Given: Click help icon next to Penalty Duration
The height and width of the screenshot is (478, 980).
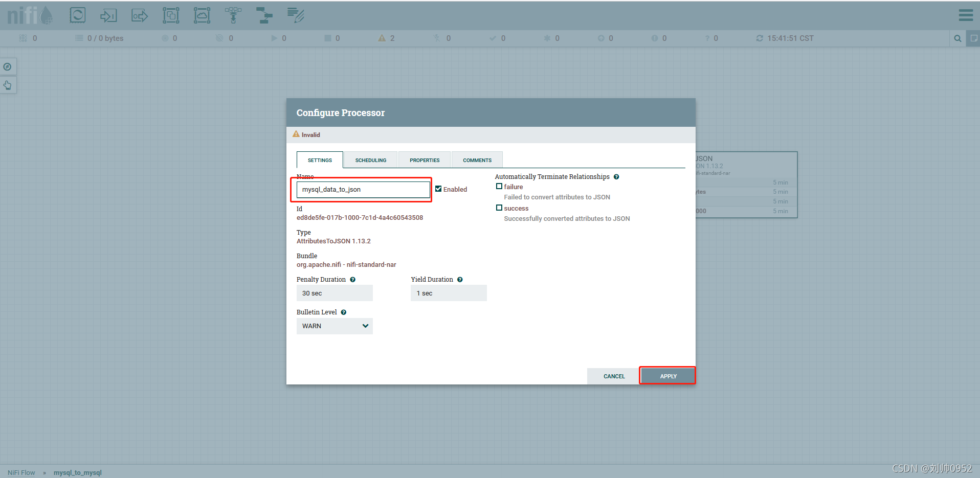Looking at the screenshot, I should (352, 280).
